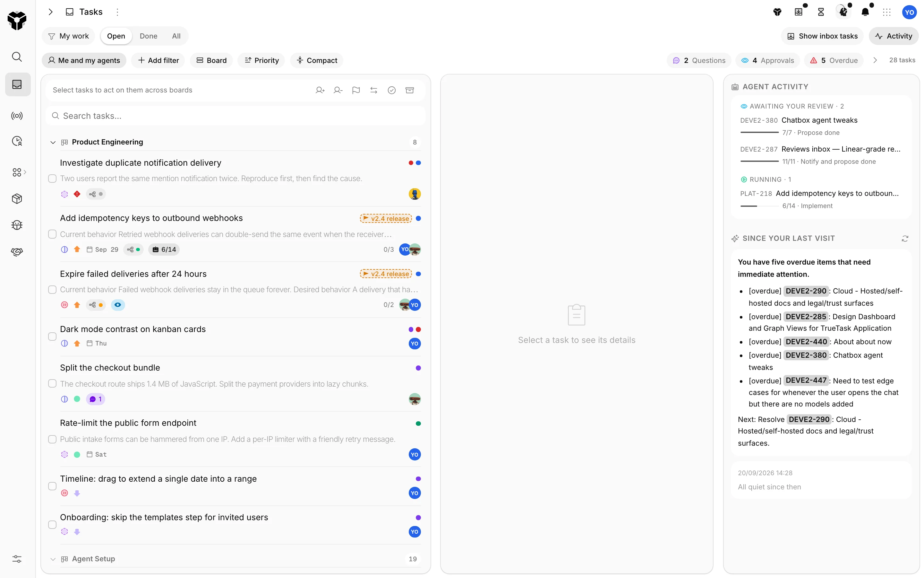The width and height of the screenshot is (924, 578).
Task: Check the Dark mode contrast task checkbox
Action: (x=52, y=337)
